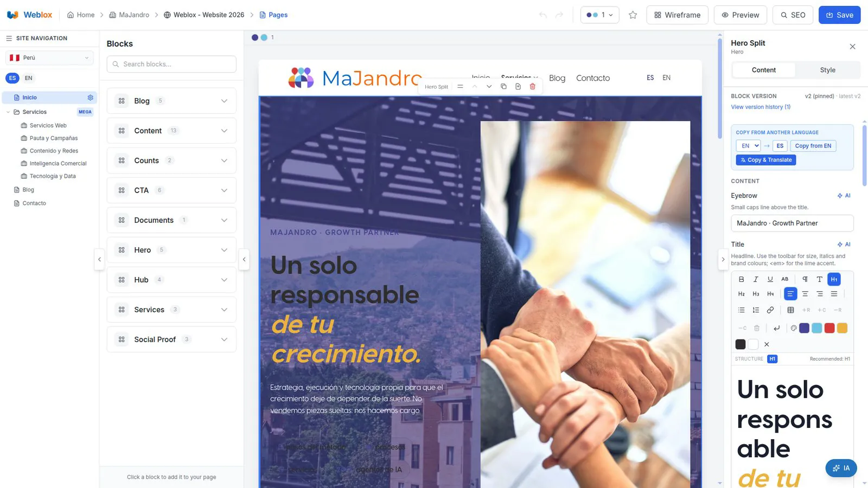Edit the Eyebrow text field
868x488 pixels.
792,223
